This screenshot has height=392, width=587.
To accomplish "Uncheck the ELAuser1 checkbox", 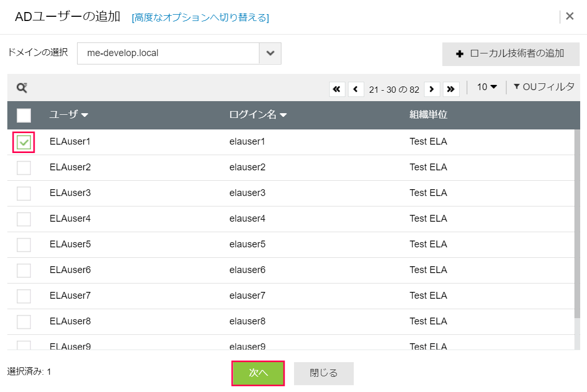I will click(24, 142).
